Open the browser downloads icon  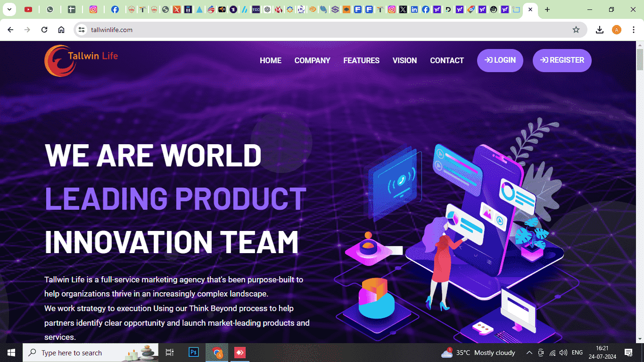tap(600, 30)
